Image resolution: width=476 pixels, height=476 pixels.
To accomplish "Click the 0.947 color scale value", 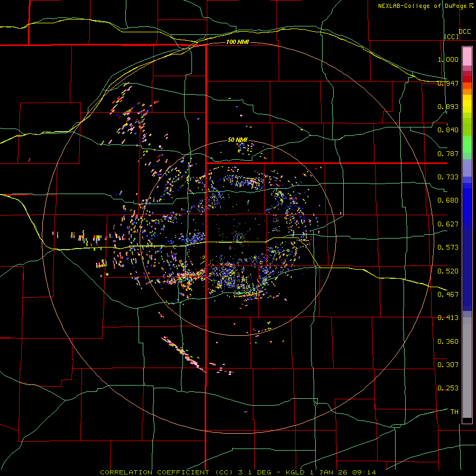I will click(x=448, y=83).
